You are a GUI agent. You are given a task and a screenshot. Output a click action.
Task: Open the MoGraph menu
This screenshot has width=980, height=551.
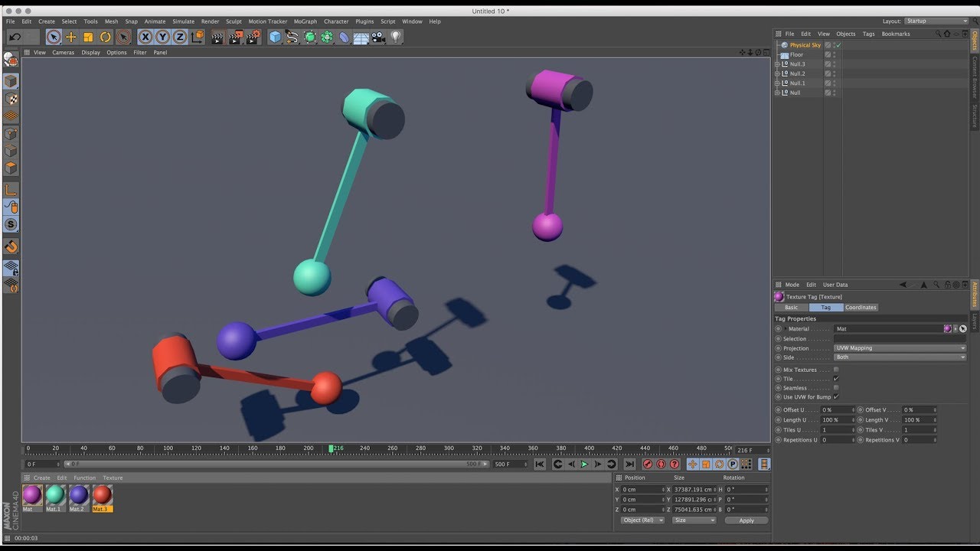[x=305, y=21]
